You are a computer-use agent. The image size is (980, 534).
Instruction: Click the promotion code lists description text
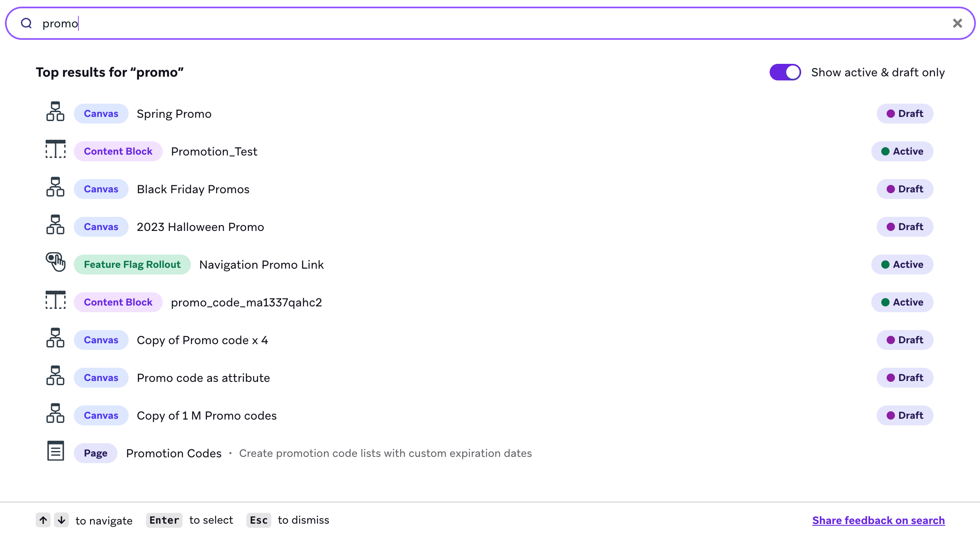[385, 453]
